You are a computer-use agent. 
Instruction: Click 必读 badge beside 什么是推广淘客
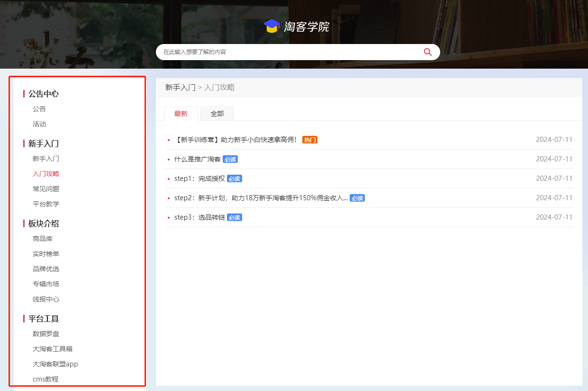point(230,159)
